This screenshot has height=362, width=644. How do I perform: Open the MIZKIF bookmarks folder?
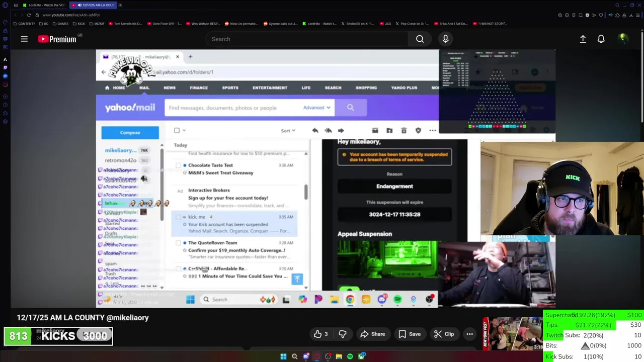point(96,24)
